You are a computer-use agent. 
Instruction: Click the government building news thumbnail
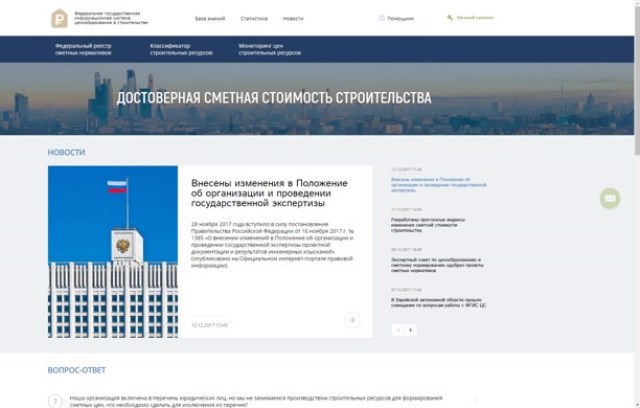[x=113, y=251]
